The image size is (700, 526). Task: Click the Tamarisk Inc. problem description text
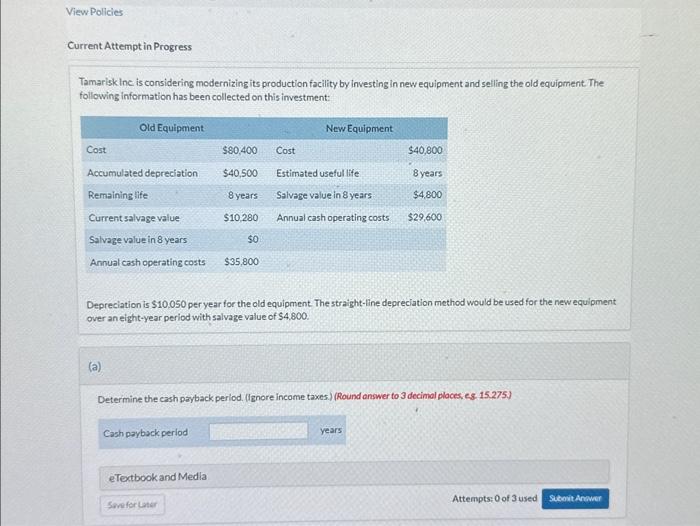pos(341,90)
